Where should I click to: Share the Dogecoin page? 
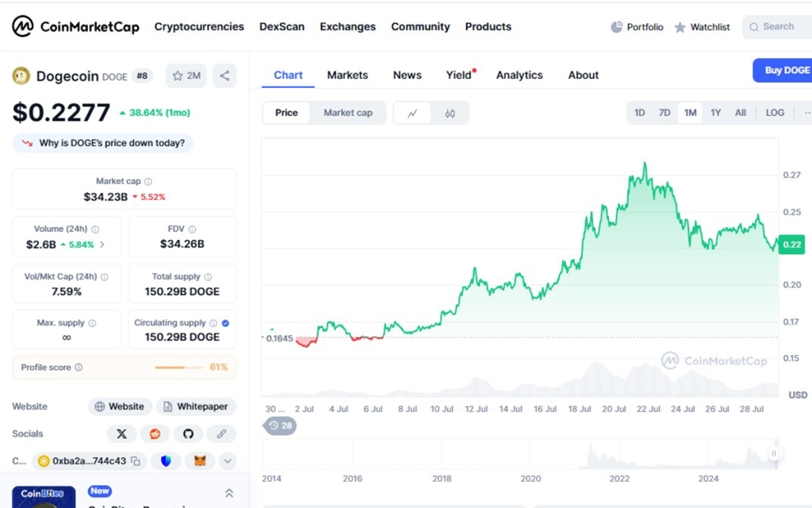(x=224, y=75)
